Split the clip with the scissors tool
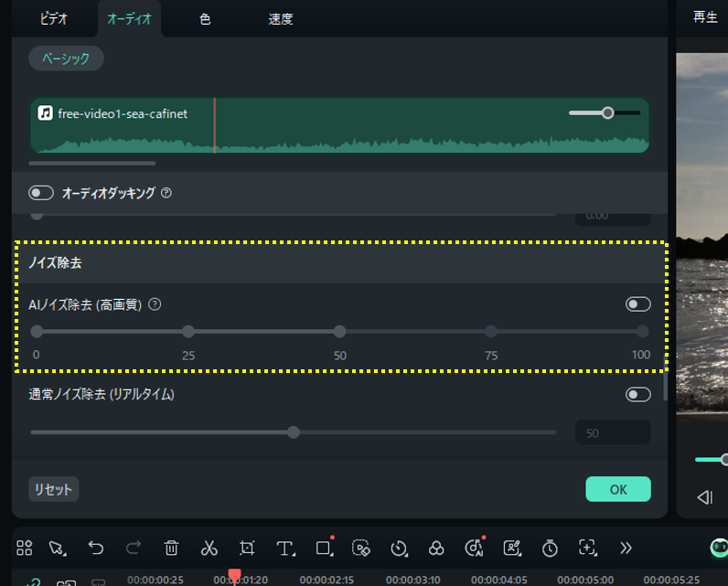The height and width of the screenshot is (586, 728). 209,548
